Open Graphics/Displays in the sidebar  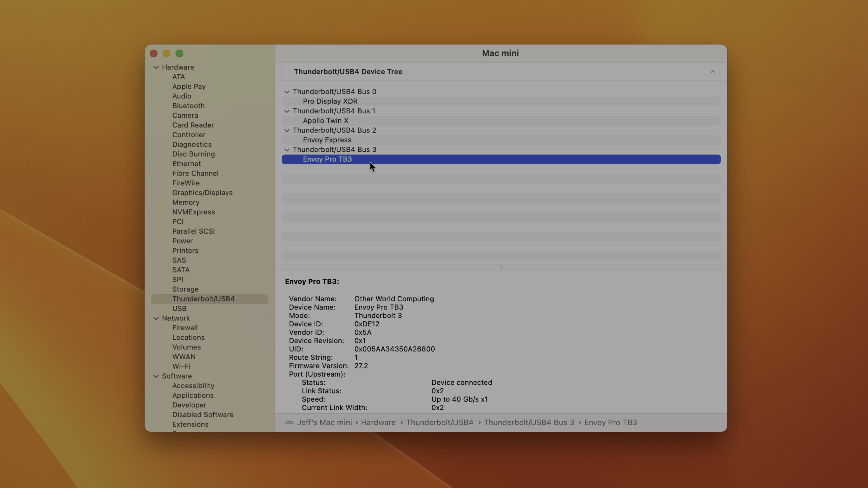click(x=202, y=193)
